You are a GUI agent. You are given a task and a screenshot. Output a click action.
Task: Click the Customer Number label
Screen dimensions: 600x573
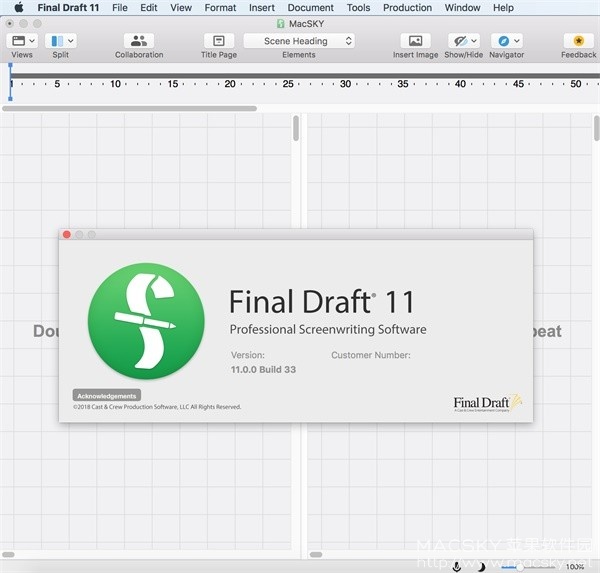371,355
